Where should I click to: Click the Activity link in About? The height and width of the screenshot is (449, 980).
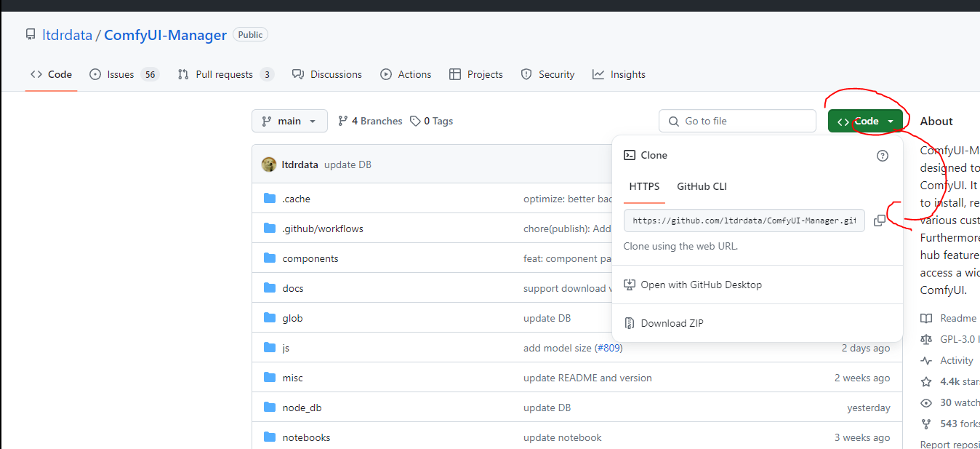point(956,360)
